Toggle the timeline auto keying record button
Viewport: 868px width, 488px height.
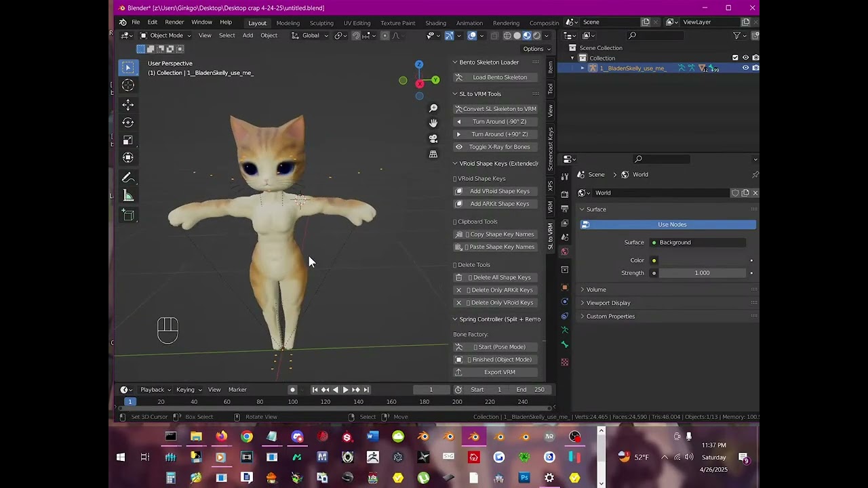point(292,390)
